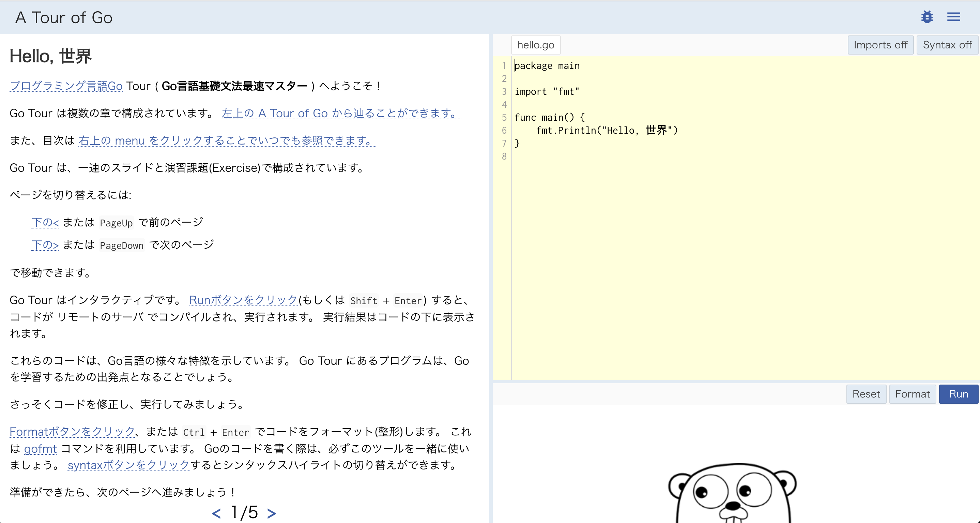Click the Format button
The height and width of the screenshot is (523, 980).
[x=913, y=394]
